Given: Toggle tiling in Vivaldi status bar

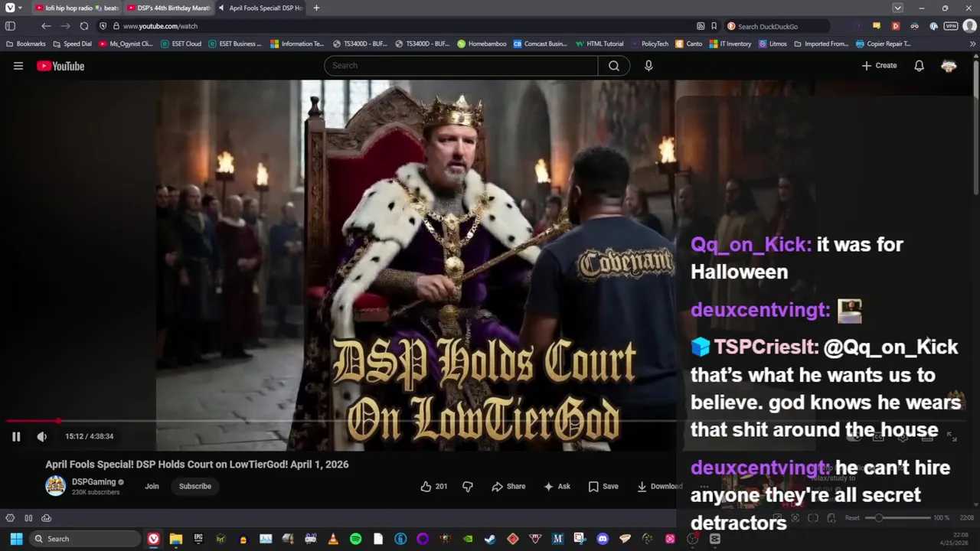Looking at the screenshot, I should click(x=28, y=518).
